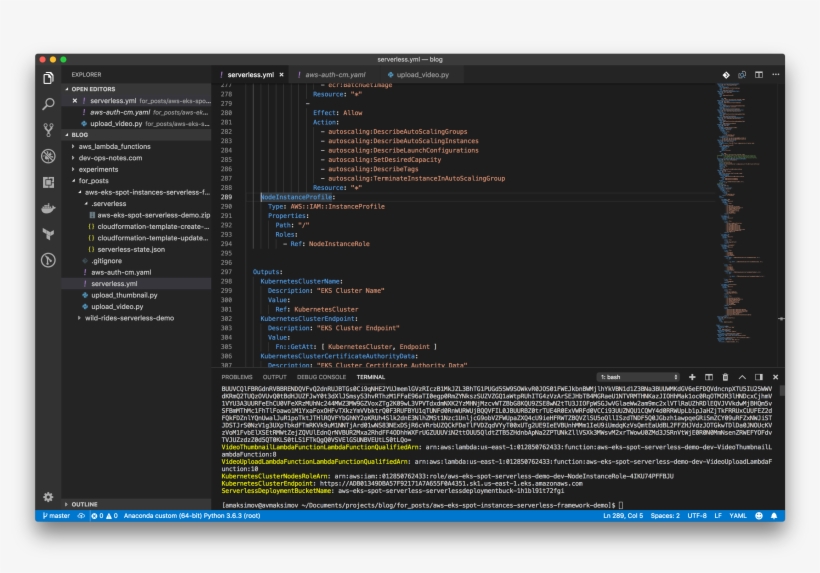The image size is (820, 573).
Task: Open the Extensions view in activity bar
Action: (48, 182)
